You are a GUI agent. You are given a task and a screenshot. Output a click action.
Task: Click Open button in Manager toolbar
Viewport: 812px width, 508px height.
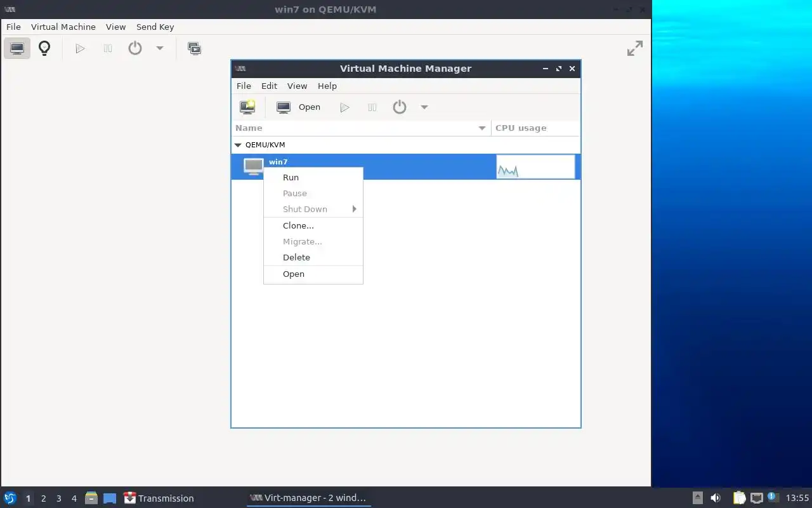[x=299, y=107]
